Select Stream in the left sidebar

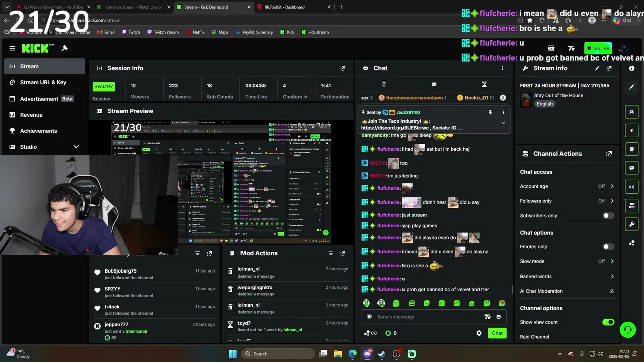tap(44, 66)
